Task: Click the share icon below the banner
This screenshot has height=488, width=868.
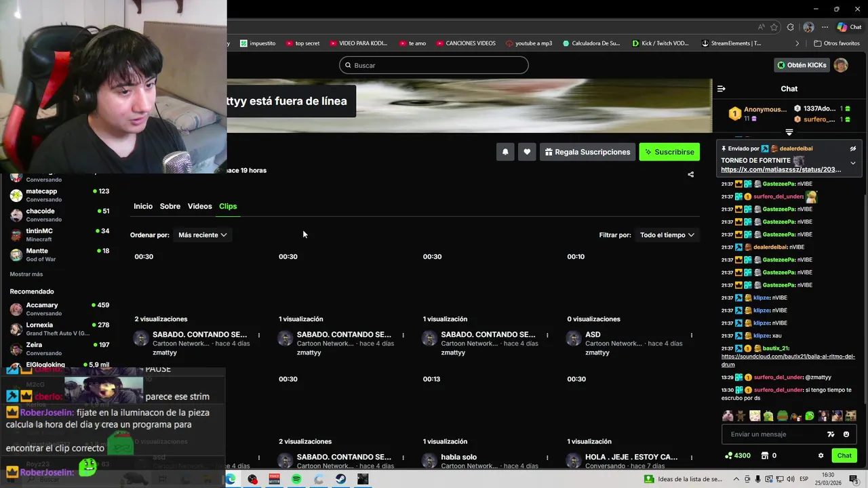Action: [x=690, y=174]
